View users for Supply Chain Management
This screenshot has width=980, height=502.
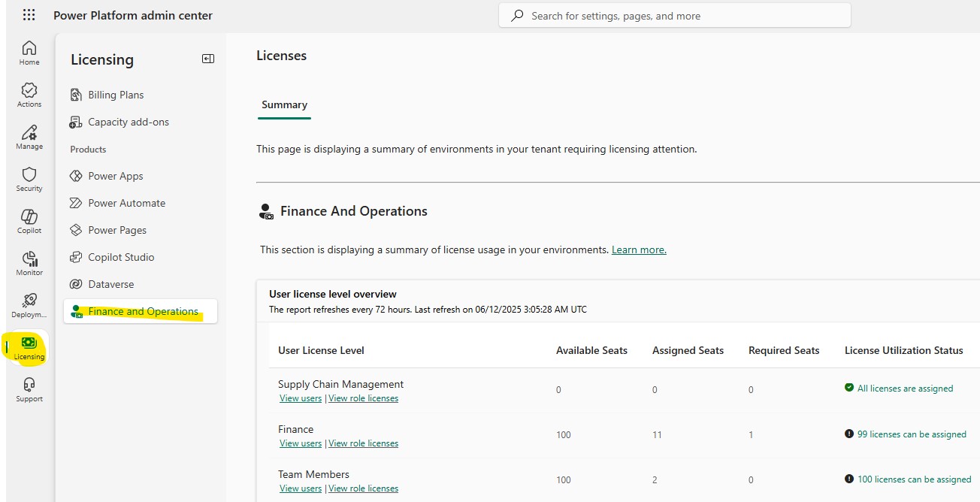[x=301, y=398]
